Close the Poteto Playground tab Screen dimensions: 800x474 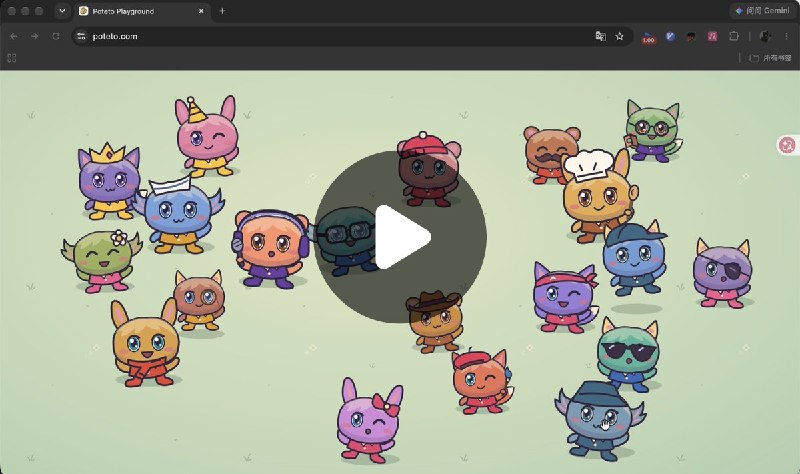coord(201,11)
